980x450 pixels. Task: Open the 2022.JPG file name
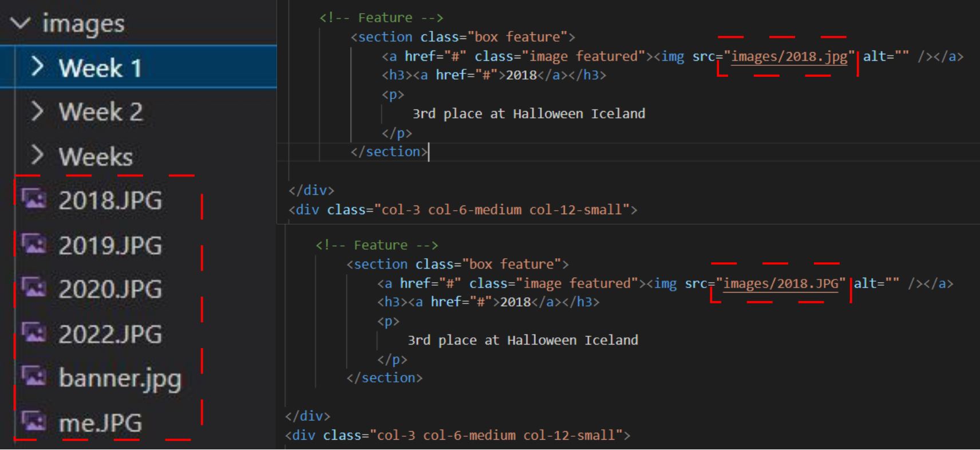(x=110, y=334)
